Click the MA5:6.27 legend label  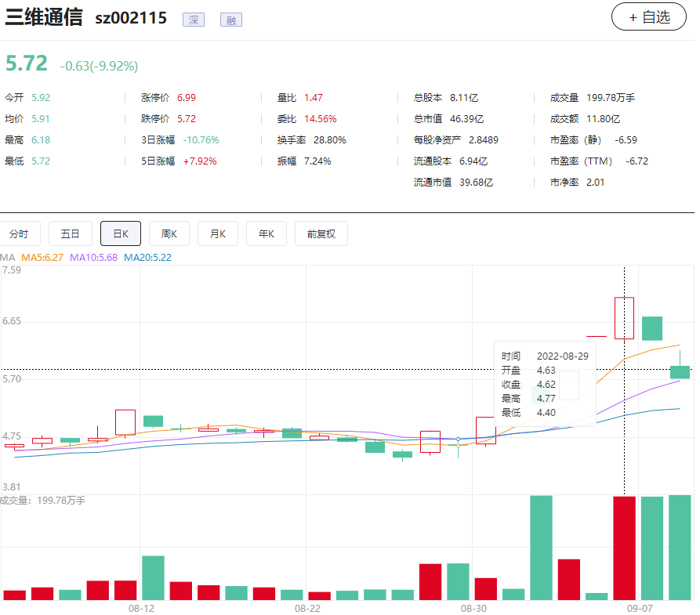pyautogui.click(x=42, y=258)
